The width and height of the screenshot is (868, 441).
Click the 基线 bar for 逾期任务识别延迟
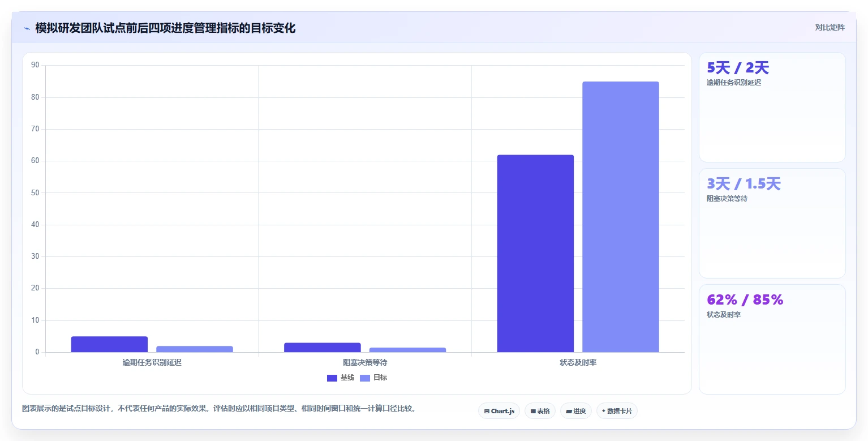[109, 344]
